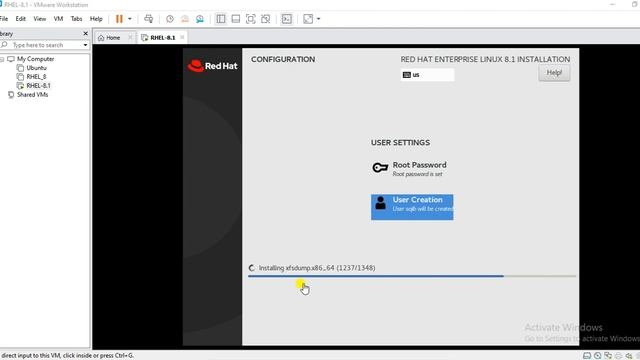Open the console view icon
Screen dimensions: 640x360
(x=287, y=19)
